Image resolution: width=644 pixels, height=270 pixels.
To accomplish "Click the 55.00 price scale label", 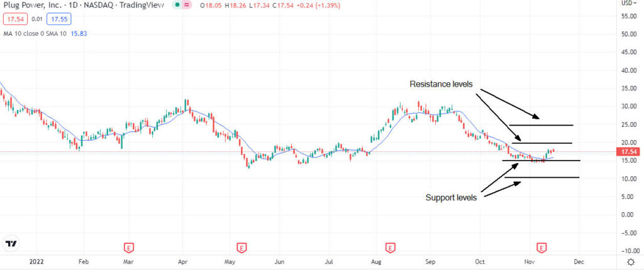I will coord(630,16).
